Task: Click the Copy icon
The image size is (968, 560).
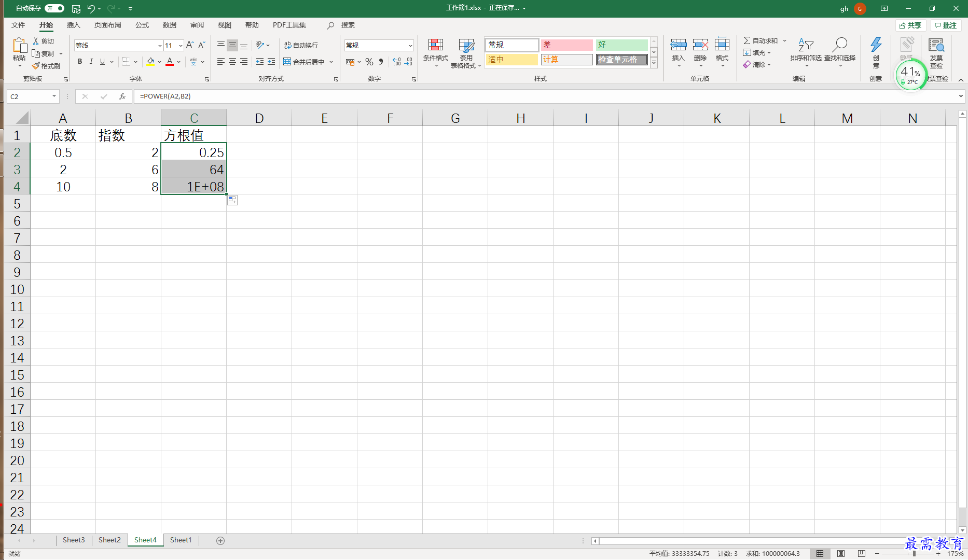Action: point(36,53)
